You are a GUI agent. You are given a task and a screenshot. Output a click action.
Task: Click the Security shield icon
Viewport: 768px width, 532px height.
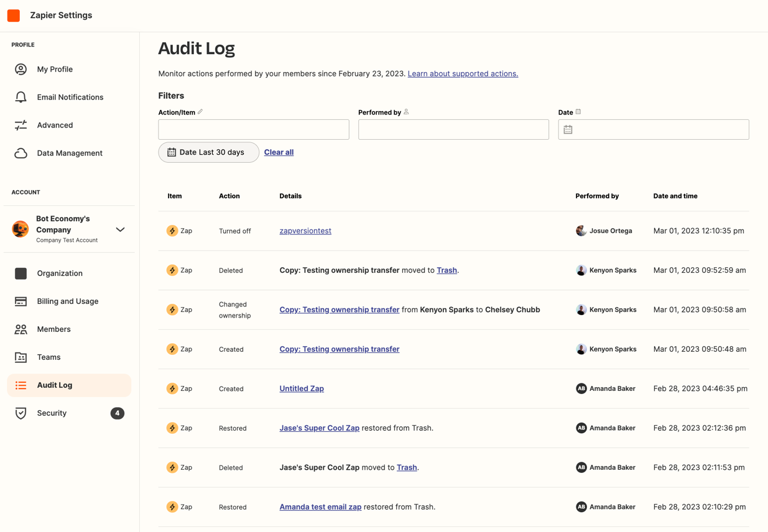[21, 413]
